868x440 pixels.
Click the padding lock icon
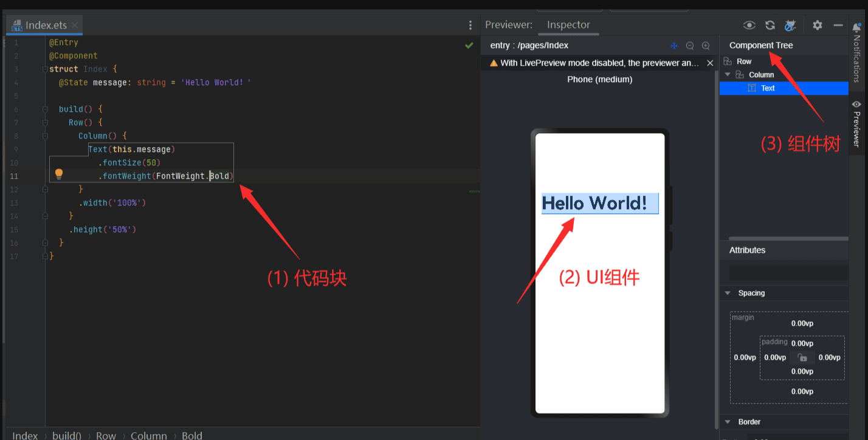802,357
